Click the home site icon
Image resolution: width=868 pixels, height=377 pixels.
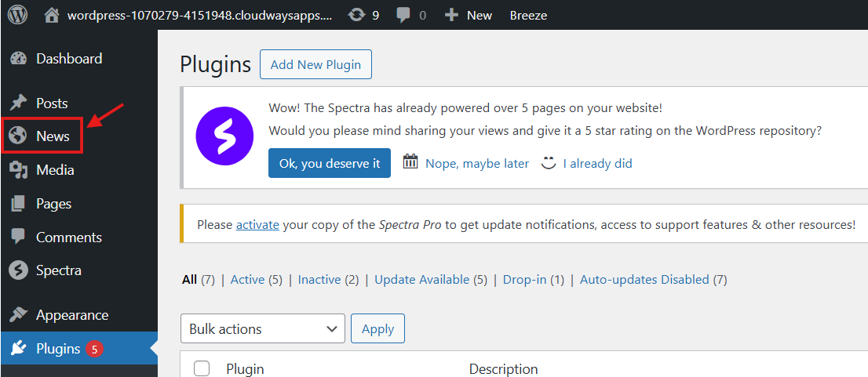[x=52, y=16]
